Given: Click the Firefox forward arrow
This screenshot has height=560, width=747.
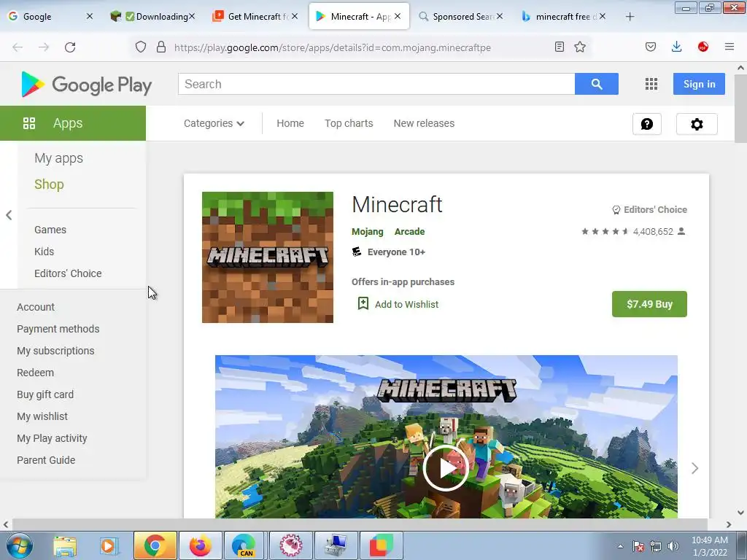Looking at the screenshot, I should pyautogui.click(x=44, y=47).
